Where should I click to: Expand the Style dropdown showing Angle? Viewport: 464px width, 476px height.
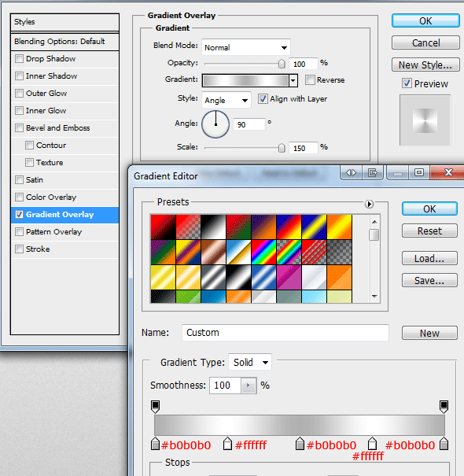click(226, 100)
